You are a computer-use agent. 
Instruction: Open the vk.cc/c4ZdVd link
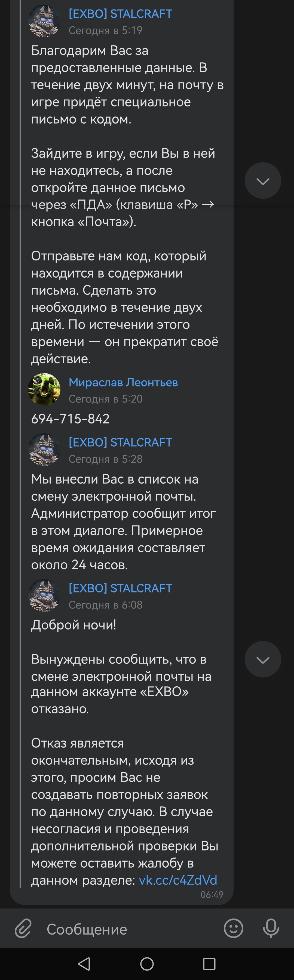pos(178,880)
